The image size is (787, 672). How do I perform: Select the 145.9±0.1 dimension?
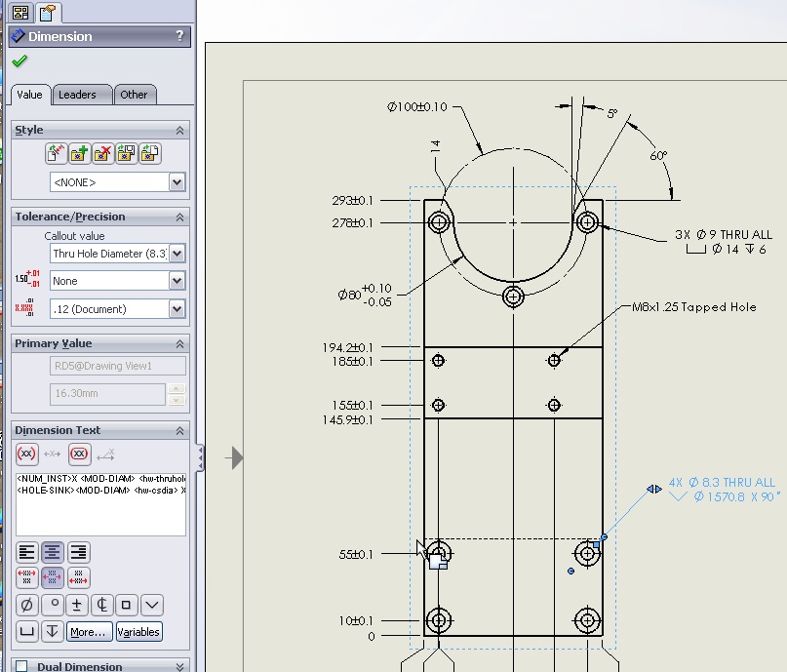pyautogui.click(x=348, y=420)
